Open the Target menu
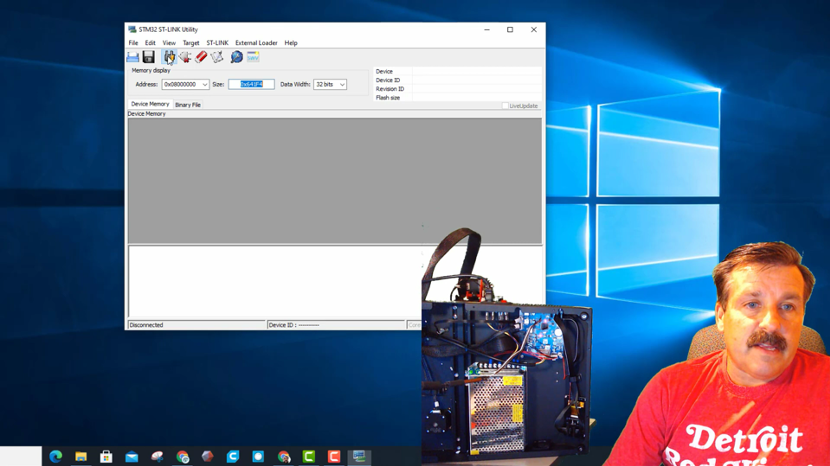Viewport: 830px width, 466px height. (191, 43)
